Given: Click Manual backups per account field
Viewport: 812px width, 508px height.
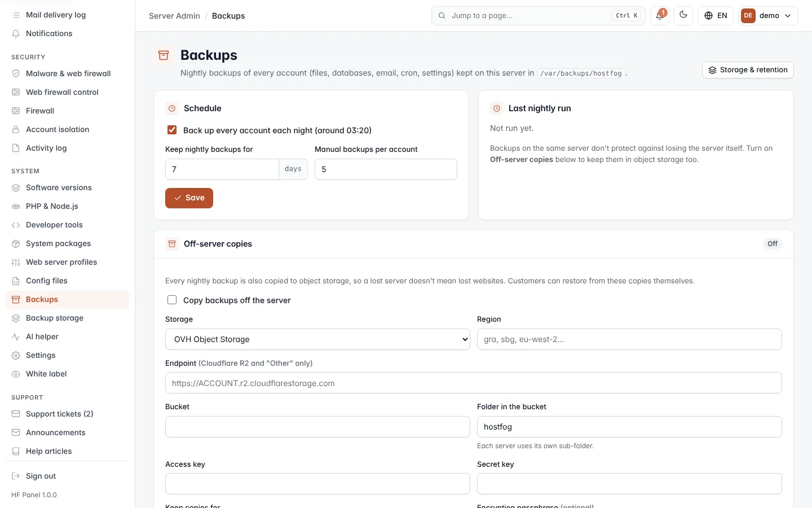Looking at the screenshot, I should tap(386, 169).
